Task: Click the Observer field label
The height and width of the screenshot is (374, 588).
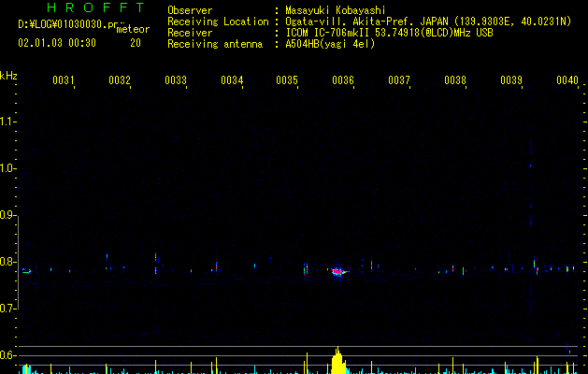Action: pos(190,10)
